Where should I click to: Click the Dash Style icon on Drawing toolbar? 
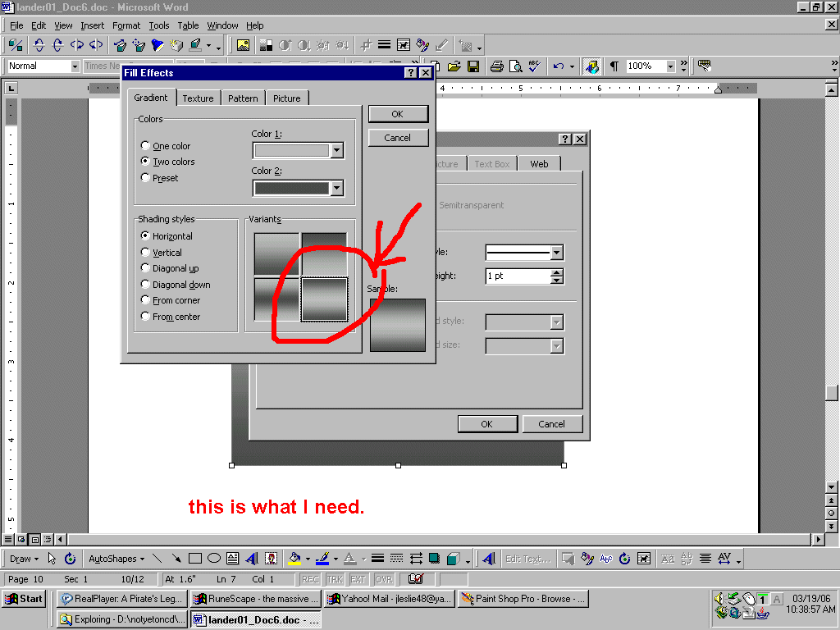click(396, 559)
